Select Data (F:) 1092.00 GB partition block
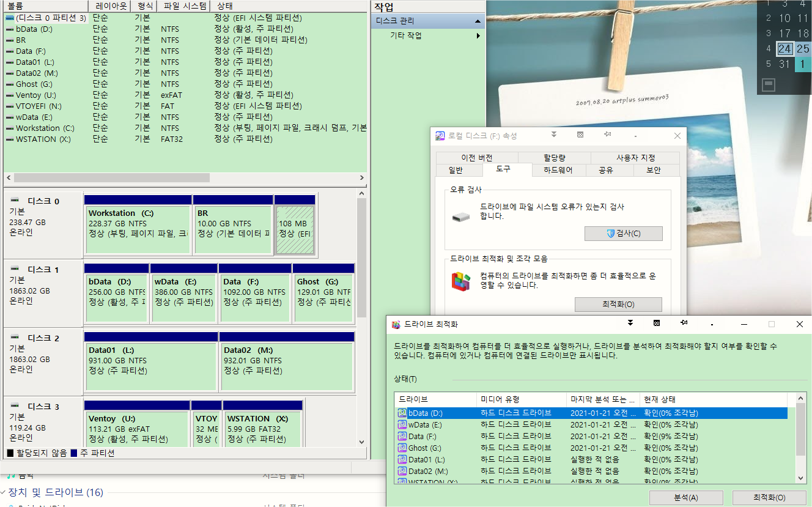Viewport: 812px width, 507px height. click(x=254, y=292)
